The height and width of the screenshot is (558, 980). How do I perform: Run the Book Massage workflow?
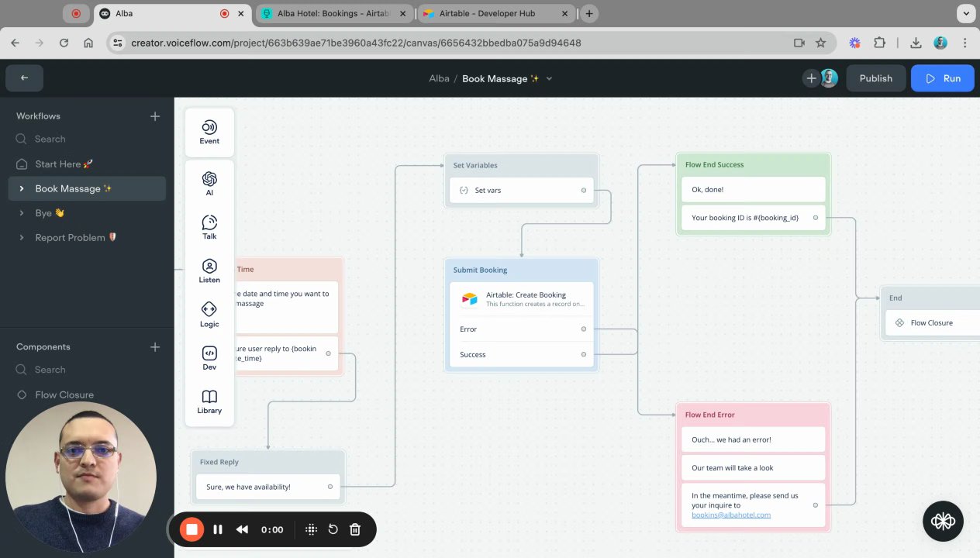943,78
